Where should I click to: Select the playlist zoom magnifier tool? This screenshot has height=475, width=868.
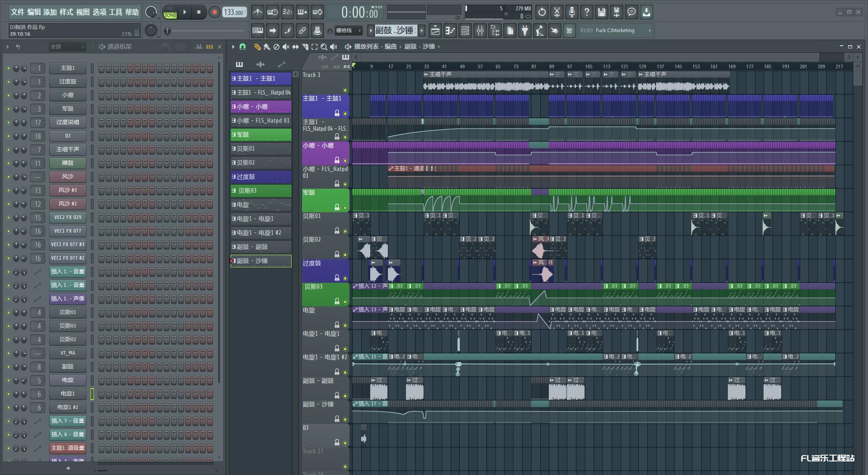tap(324, 47)
